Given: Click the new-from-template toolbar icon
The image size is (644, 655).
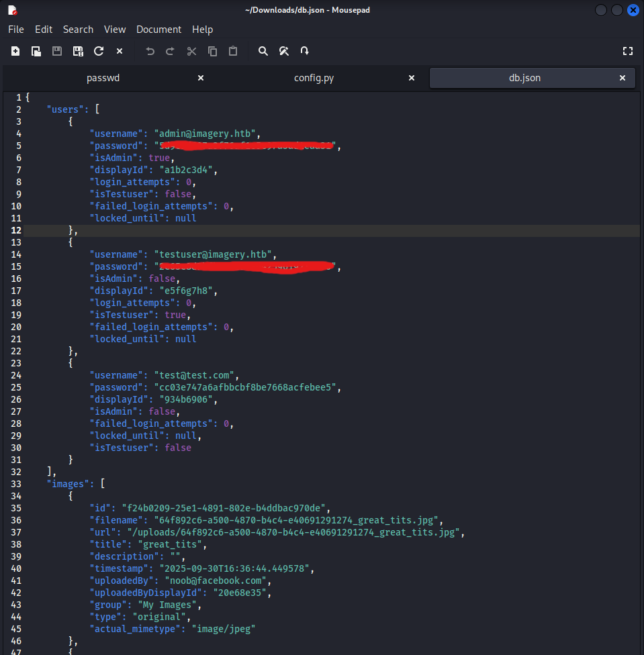Looking at the screenshot, I should pos(36,51).
